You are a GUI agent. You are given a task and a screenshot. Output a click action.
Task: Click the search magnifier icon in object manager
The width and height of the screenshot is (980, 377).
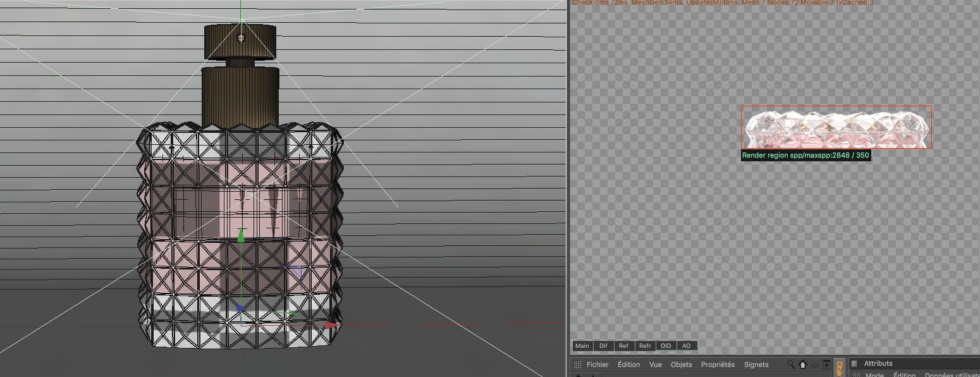pyautogui.click(x=791, y=364)
